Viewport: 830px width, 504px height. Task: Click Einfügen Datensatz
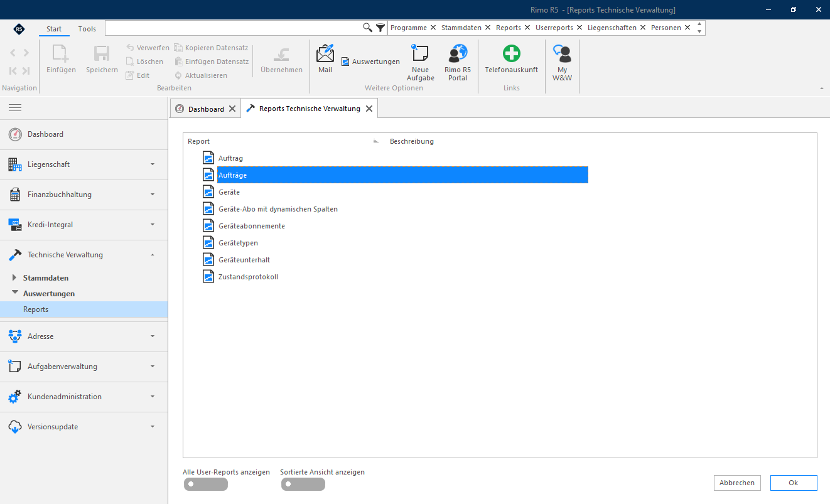(212, 62)
